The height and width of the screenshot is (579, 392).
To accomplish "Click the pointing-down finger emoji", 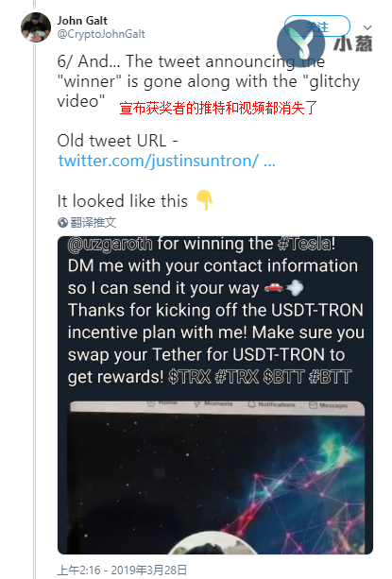I will 204,200.
